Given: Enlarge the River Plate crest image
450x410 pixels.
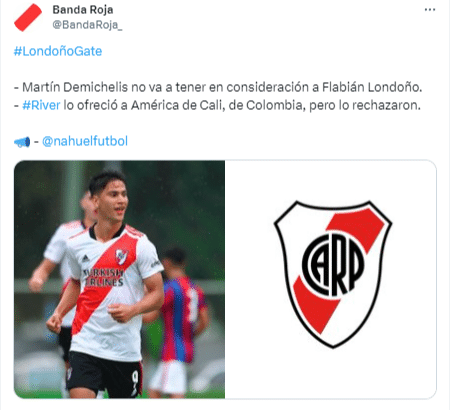Looking at the screenshot, I should pyautogui.click(x=331, y=279).
